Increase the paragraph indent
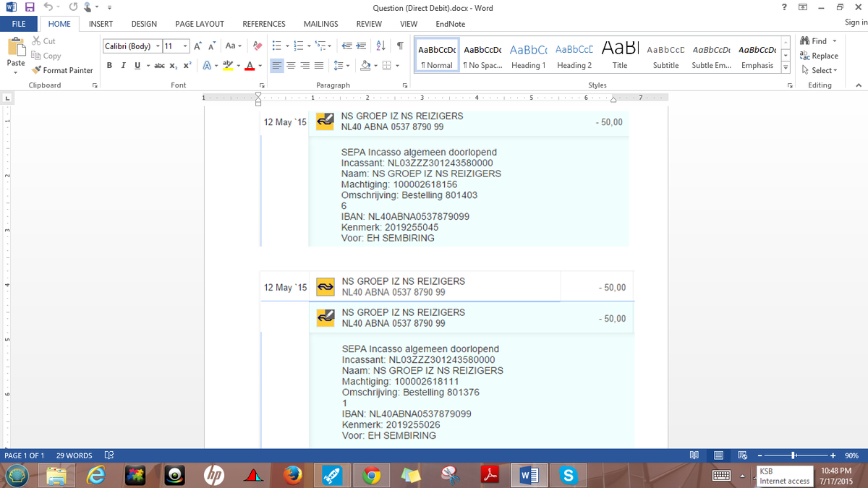The width and height of the screenshot is (868, 488). (x=361, y=46)
